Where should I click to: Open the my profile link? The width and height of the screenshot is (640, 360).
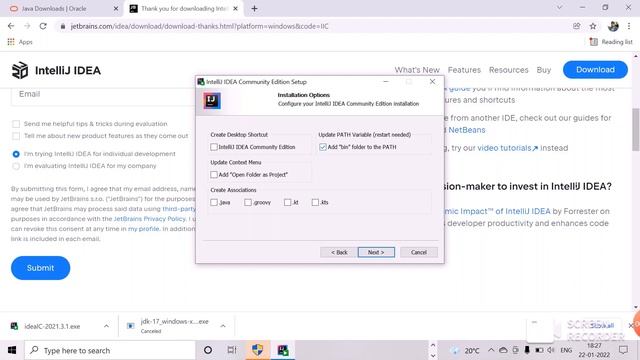[143, 229]
